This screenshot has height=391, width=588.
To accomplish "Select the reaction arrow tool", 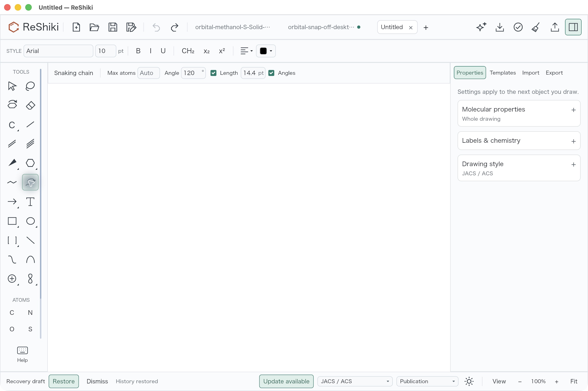I will click(x=12, y=201).
